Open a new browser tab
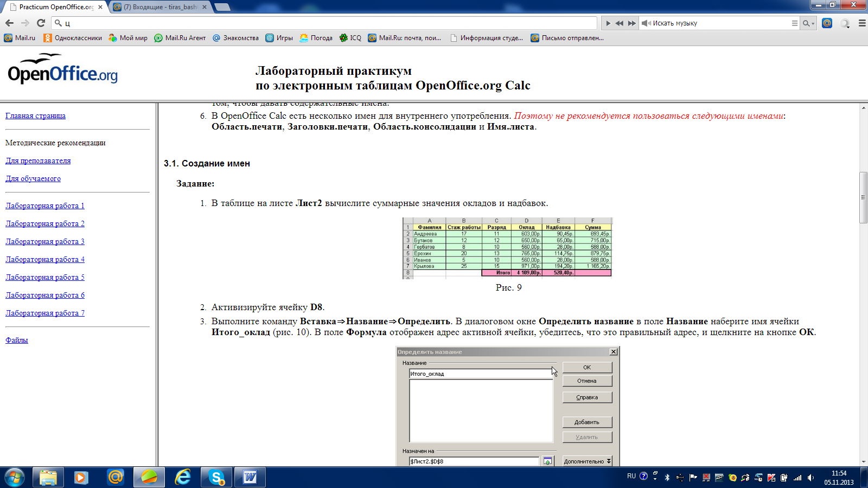Screen dimensions: 868x488 tap(222, 7)
